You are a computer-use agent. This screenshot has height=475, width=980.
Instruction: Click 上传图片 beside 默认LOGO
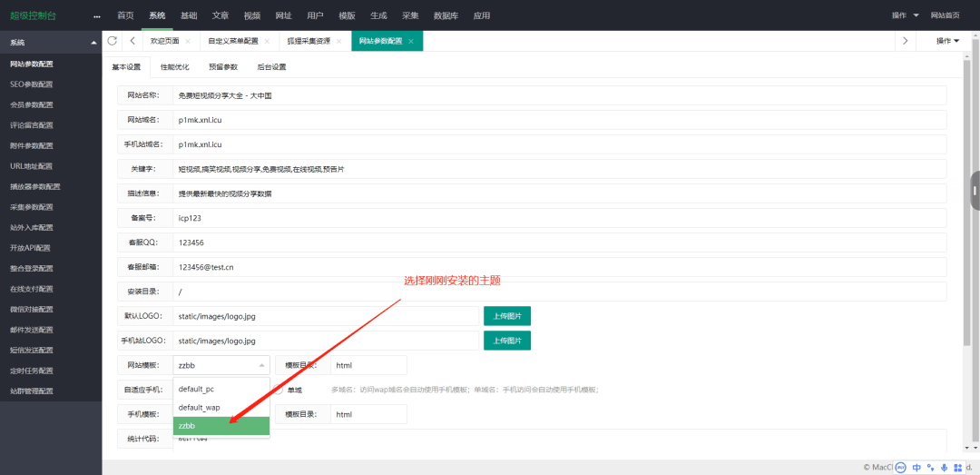(x=506, y=316)
